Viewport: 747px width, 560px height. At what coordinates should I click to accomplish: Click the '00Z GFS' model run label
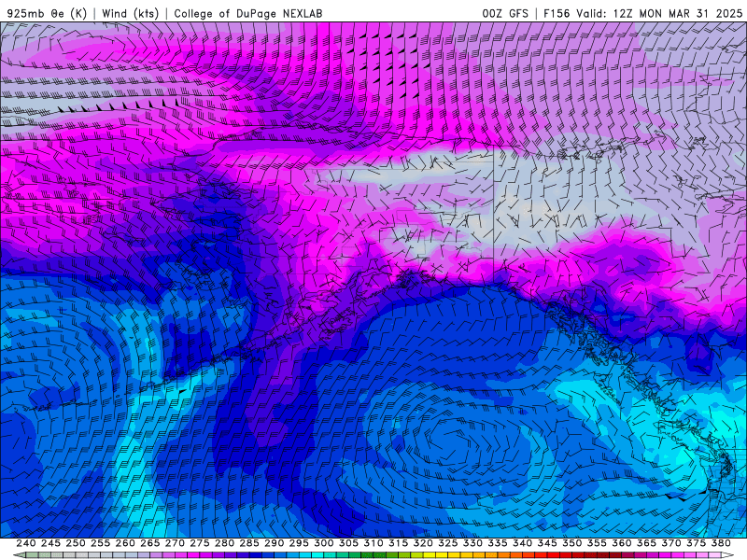[505, 13]
